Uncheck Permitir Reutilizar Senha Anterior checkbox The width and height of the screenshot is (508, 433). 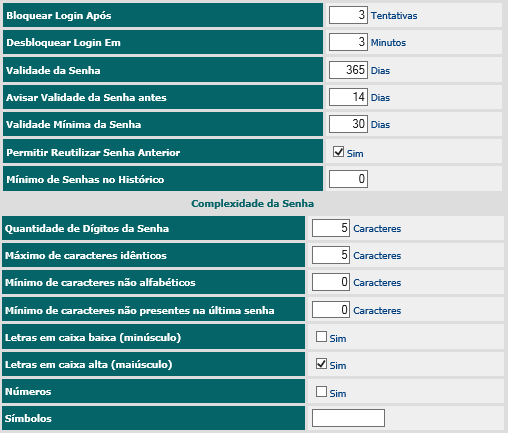click(338, 152)
